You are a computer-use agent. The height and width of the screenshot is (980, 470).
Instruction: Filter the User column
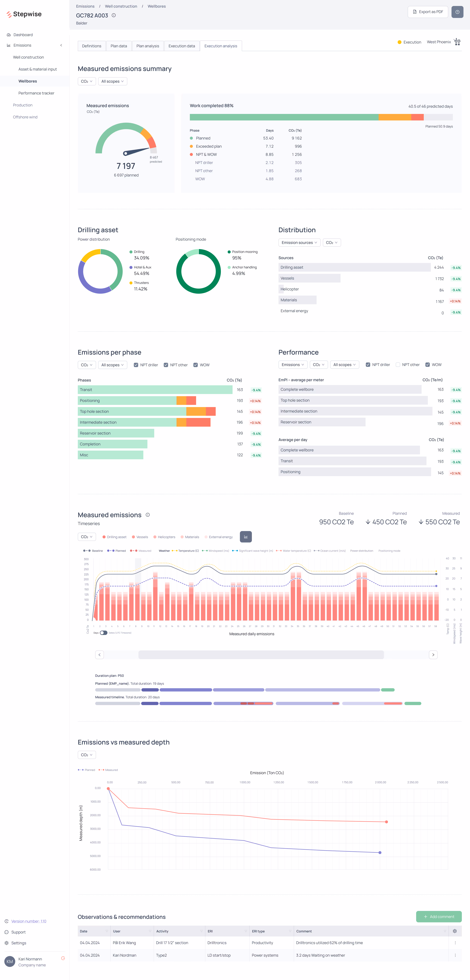[150, 931]
